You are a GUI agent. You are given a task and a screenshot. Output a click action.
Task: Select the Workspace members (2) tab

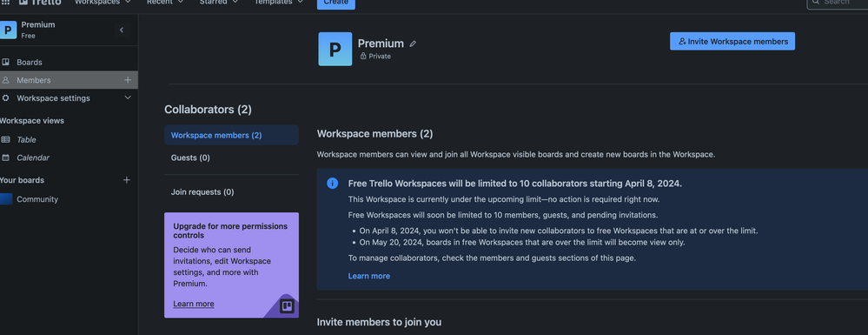point(231,135)
